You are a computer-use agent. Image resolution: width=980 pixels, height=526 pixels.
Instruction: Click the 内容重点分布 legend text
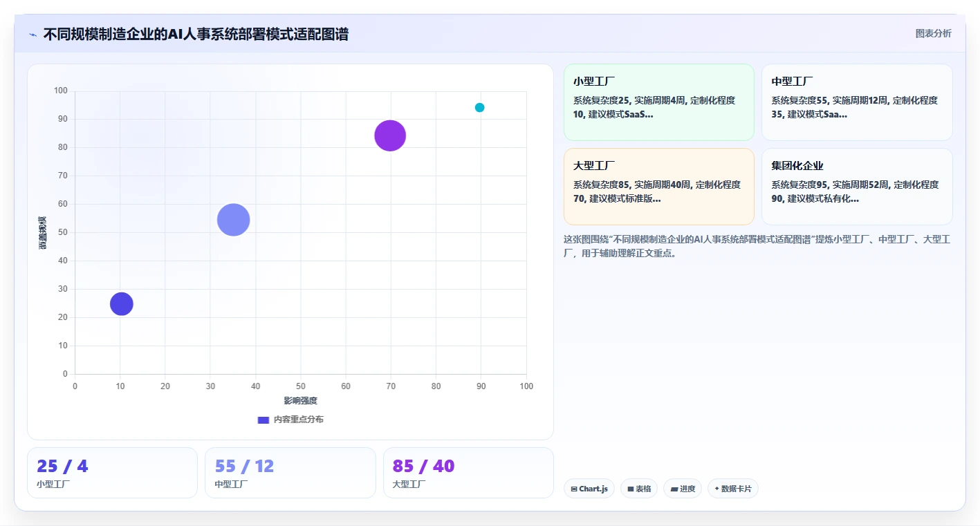(x=298, y=420)
